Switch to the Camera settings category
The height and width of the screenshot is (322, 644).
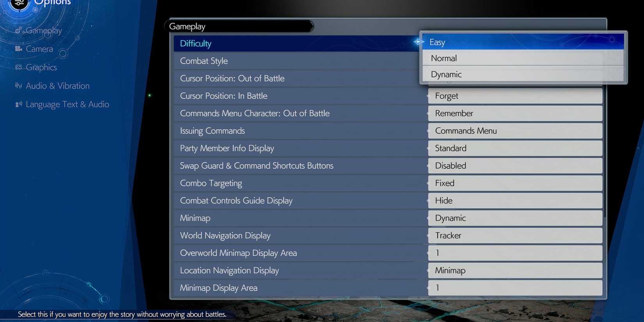39,49
